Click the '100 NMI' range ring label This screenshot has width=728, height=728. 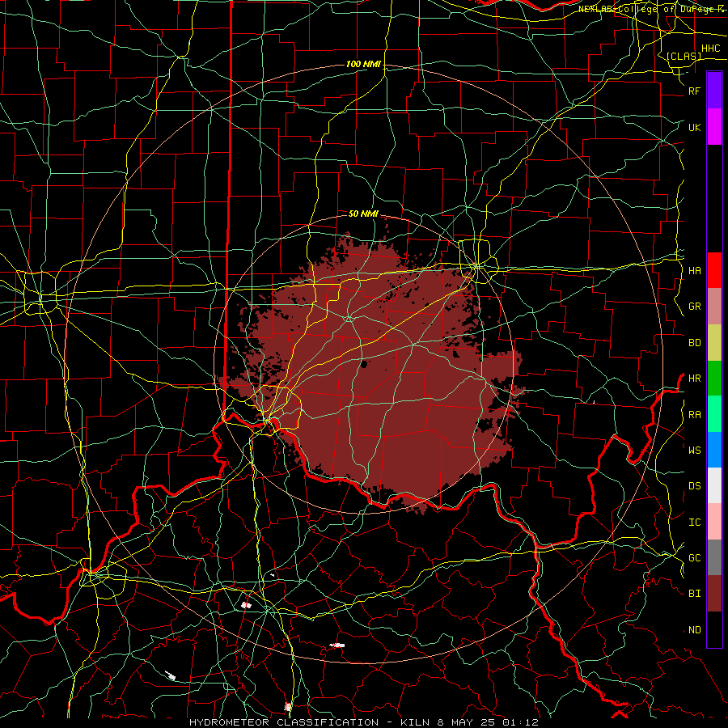pos(363,64)
